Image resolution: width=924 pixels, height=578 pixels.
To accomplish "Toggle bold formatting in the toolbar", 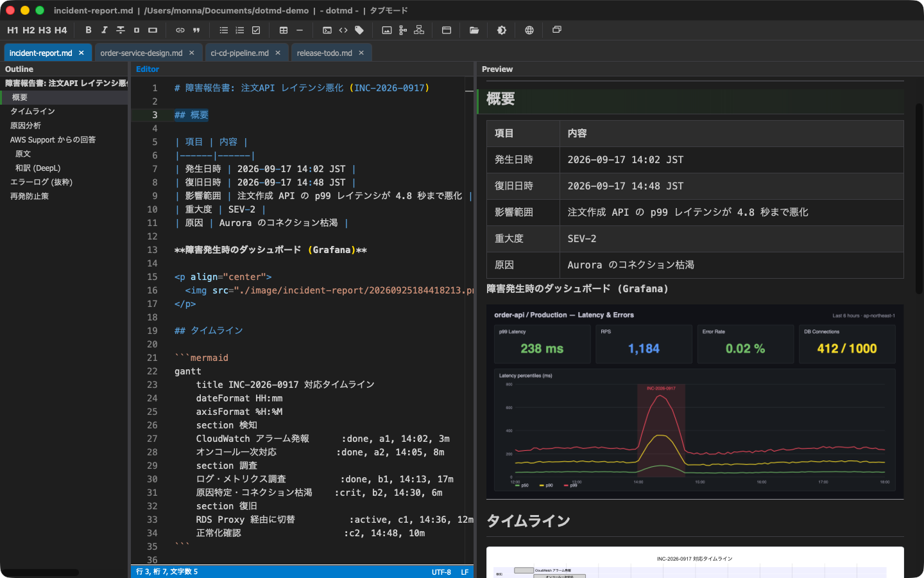I will [x=89, y=30].
